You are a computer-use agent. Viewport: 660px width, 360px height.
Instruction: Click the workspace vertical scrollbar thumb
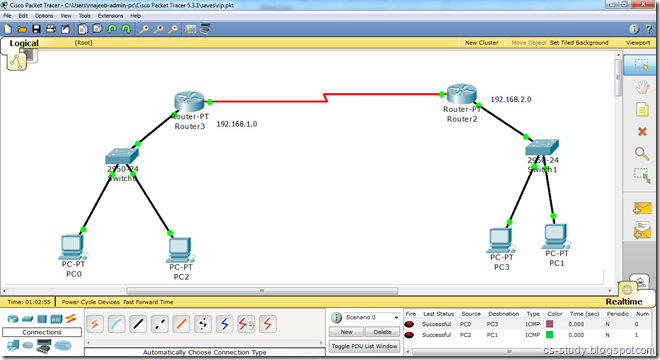coord(618,77)
